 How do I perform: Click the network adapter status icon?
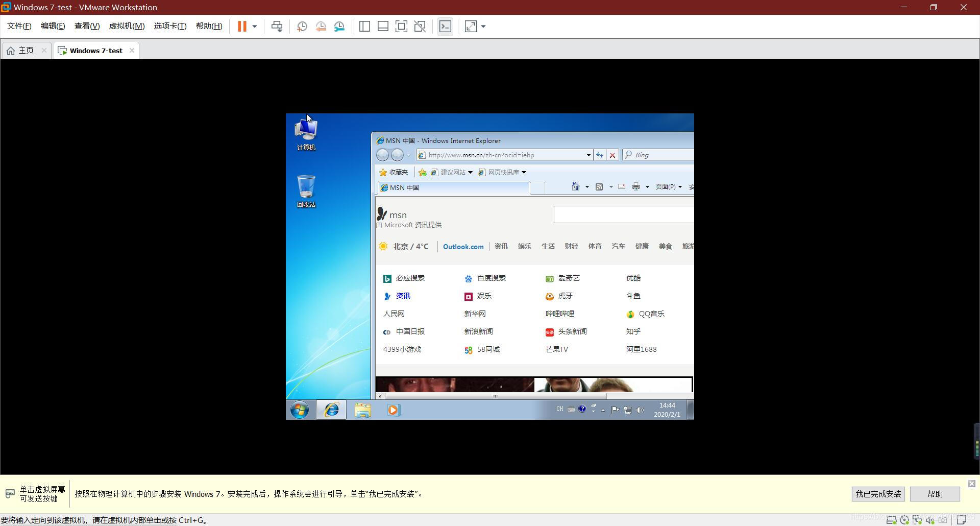point(917,520)
